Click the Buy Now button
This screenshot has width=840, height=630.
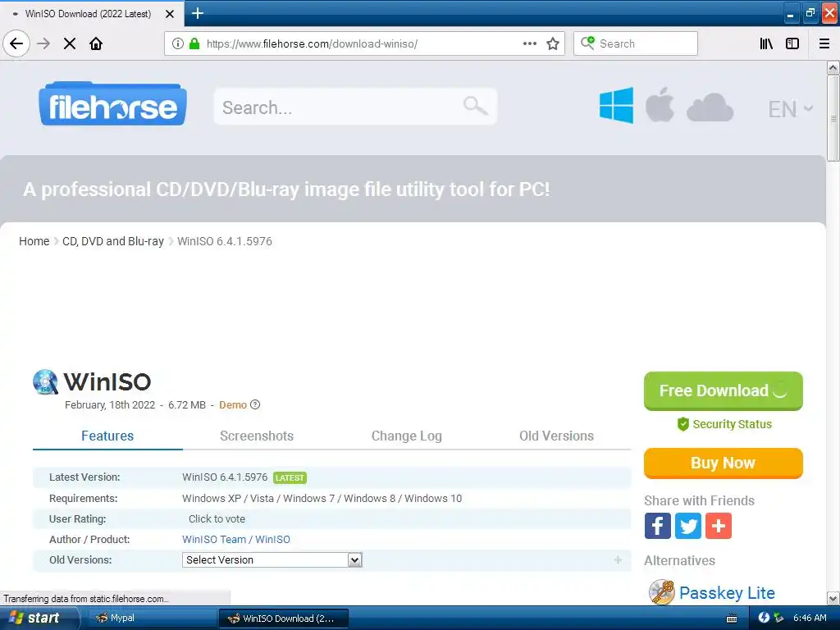pyautogui.click(x=724, y=463)
